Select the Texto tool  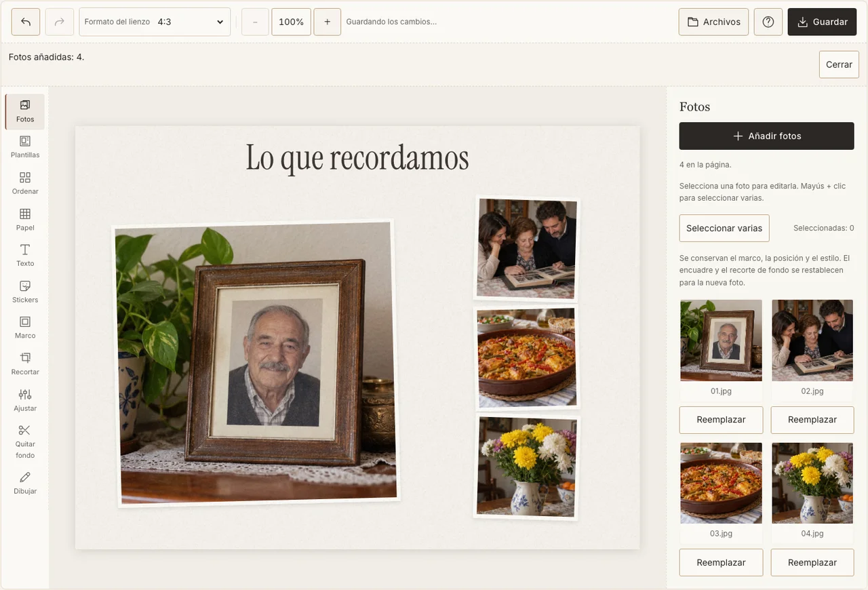click(25, 256)
